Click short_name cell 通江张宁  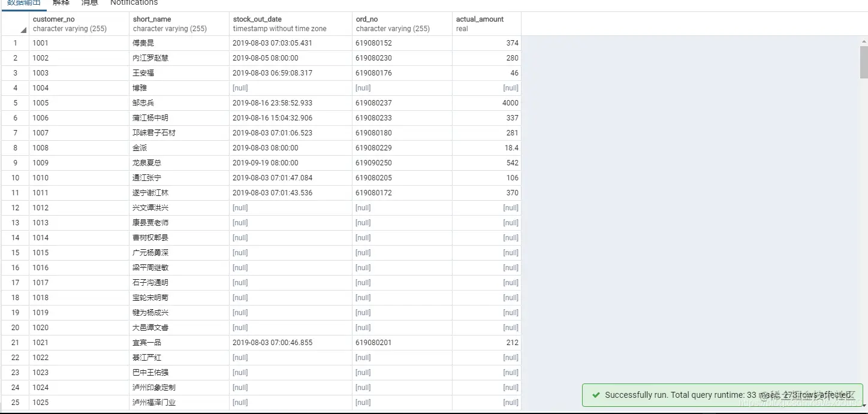click(x=179, y=178)
